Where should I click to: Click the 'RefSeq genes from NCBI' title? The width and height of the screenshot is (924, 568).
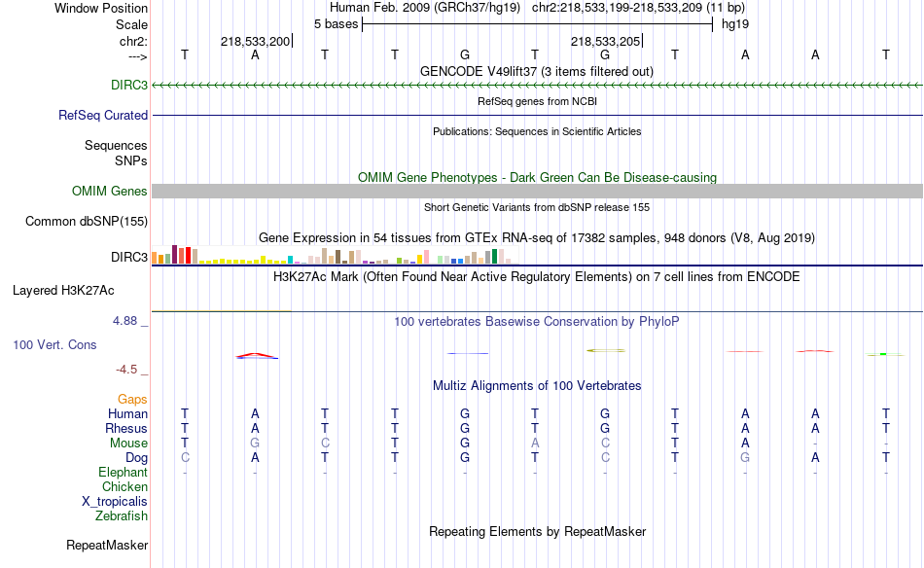click(x=537, y=101)
